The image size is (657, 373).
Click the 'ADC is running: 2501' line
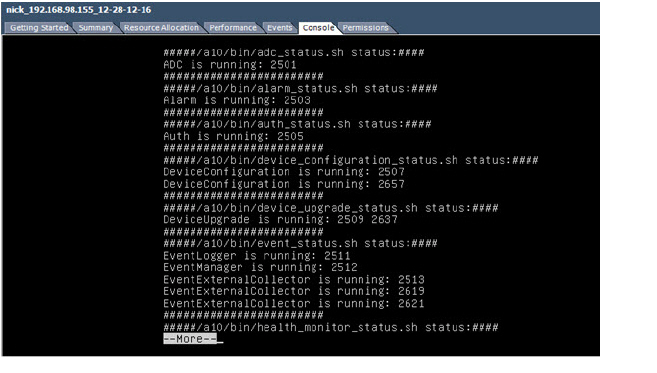click(x=230, y=65)
